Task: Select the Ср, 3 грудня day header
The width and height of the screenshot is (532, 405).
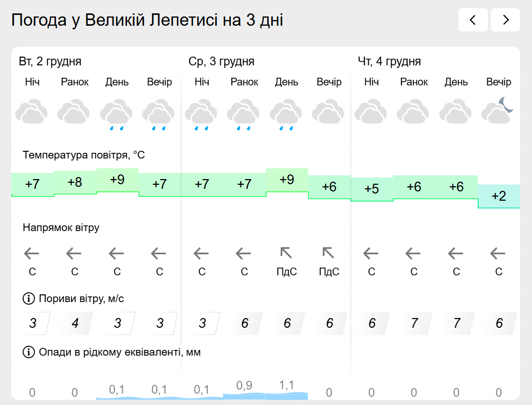Action: [222, 62]
